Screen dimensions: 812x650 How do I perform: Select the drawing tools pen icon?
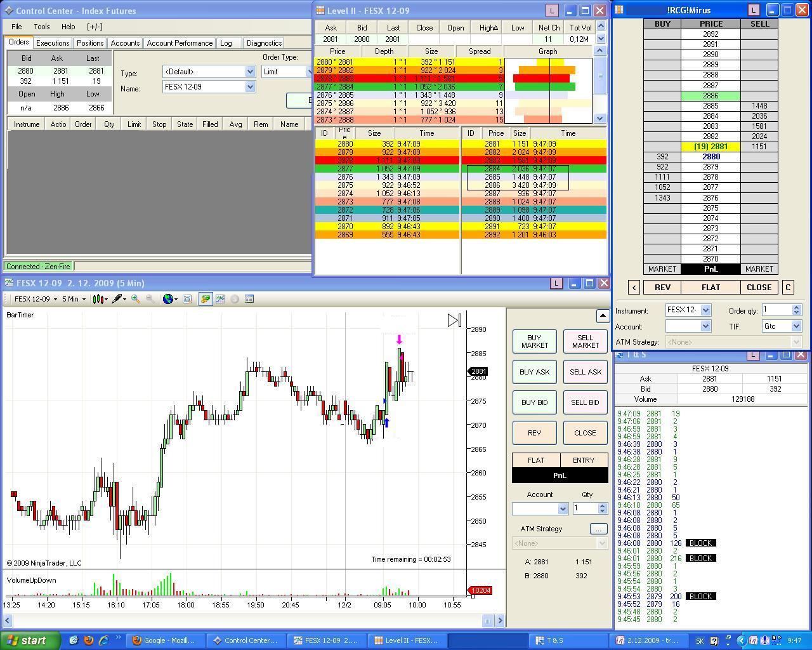pyautogui.click(x=118, y=299)
